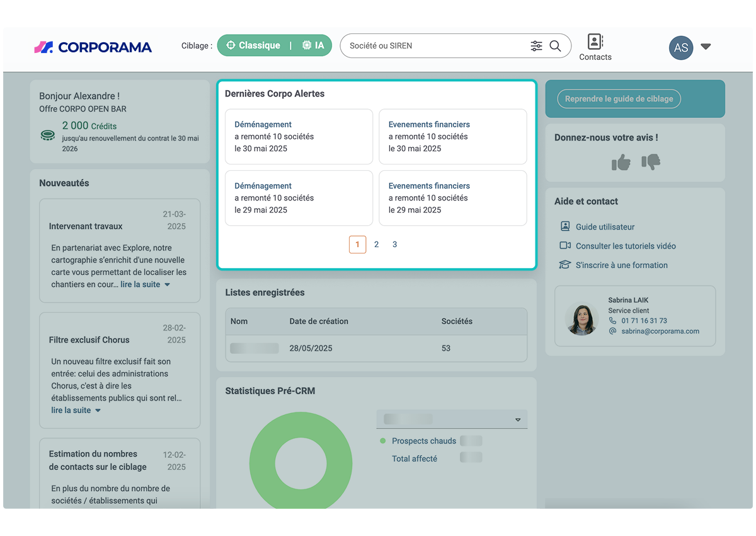This screenshot has height=536, width=756.
Task: Click the graduation cap formation icon
Action: coord(565,265)
